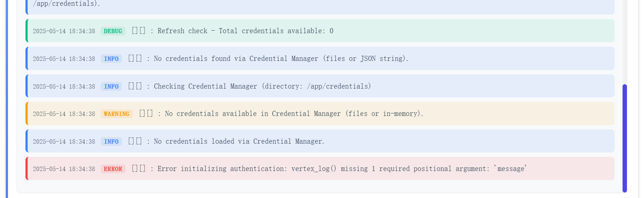
Task: Click the purple vertical scrollbar thumb
Action: point(624,138)
